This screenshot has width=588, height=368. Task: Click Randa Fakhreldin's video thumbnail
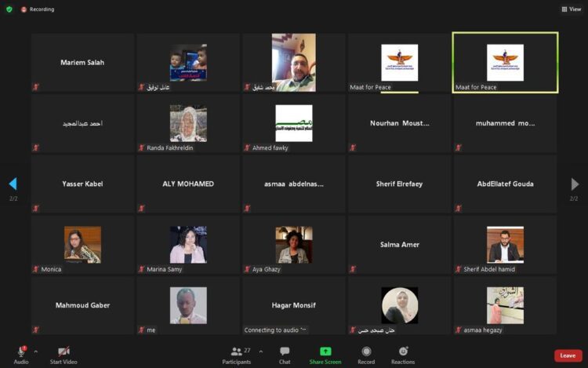point(188,123)
